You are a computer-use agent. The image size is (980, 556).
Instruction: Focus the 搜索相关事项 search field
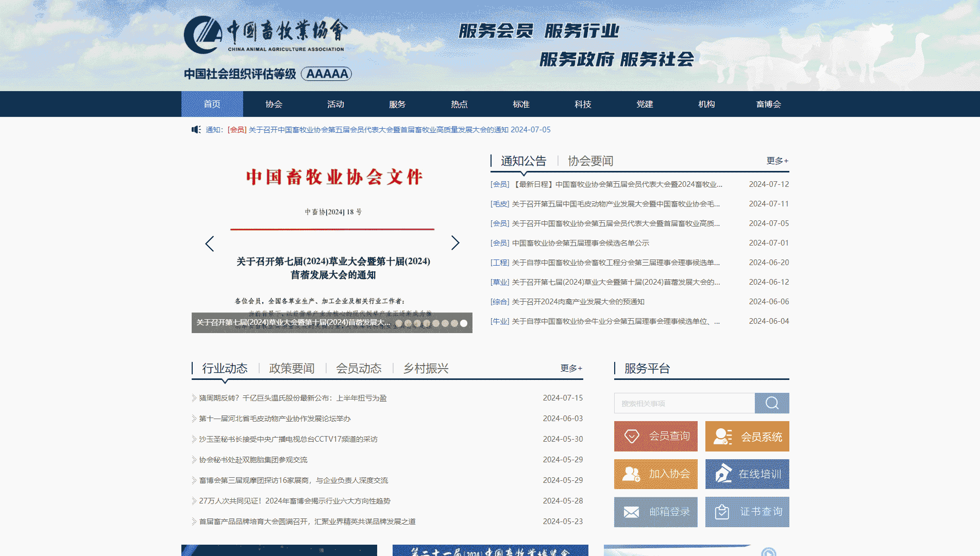coord(684,403)
